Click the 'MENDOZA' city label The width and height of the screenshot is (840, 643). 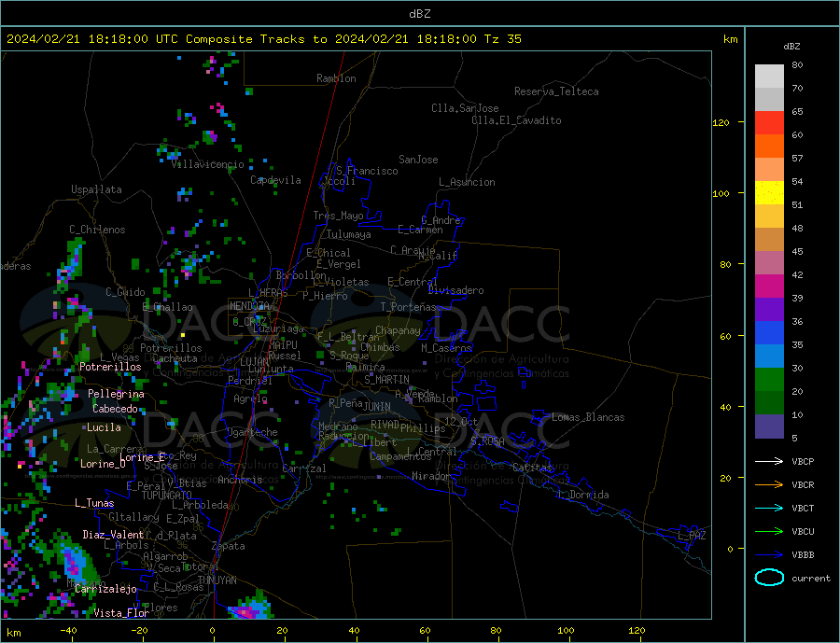251,306
